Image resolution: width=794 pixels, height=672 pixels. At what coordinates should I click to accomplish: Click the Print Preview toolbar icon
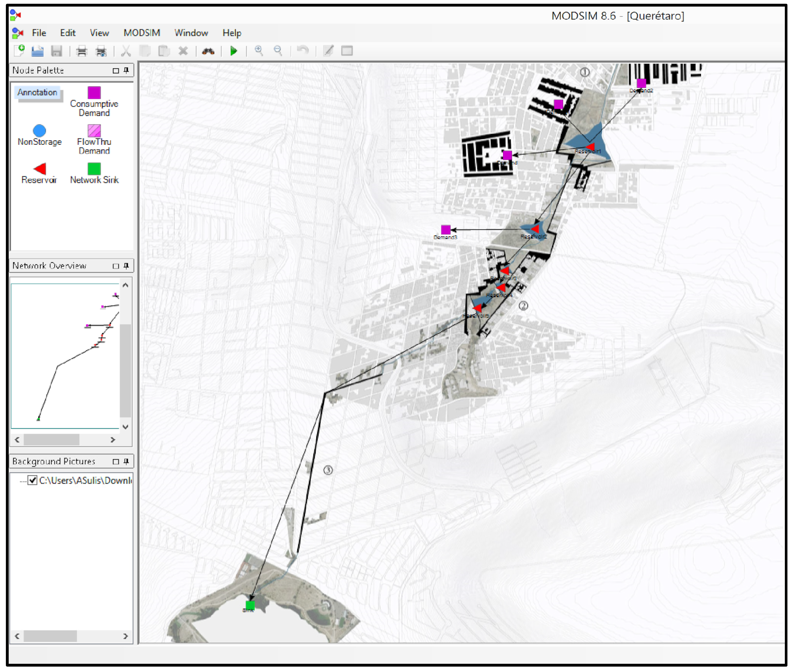click(x=101, y=51)
